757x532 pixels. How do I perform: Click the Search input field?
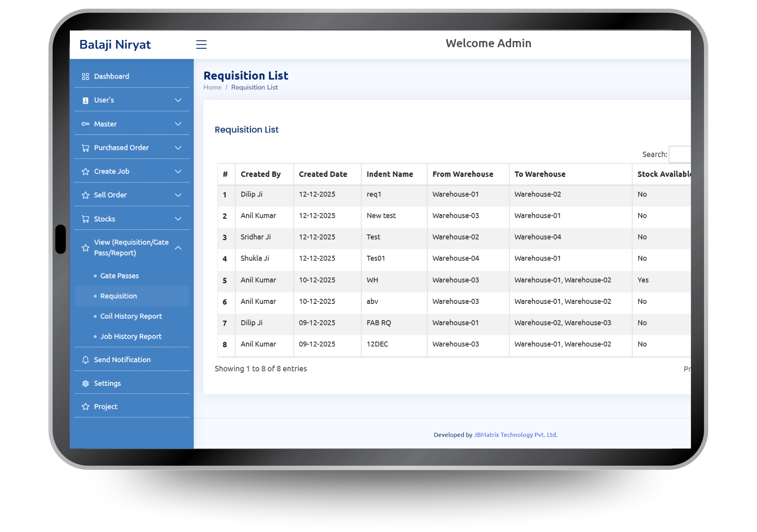(680, 155)
